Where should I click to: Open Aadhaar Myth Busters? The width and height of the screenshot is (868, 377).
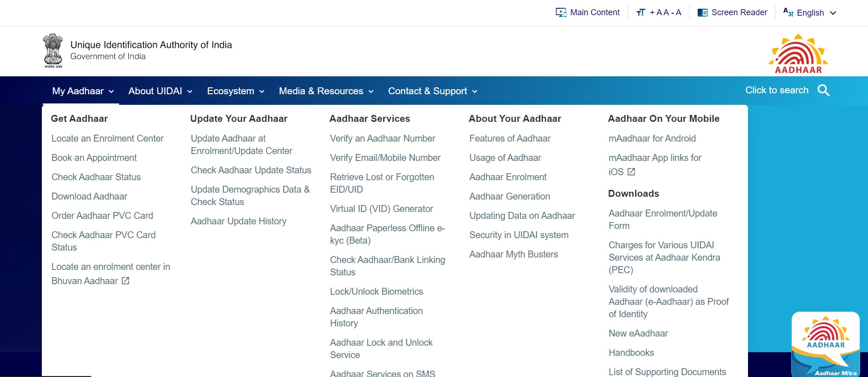[x=514, y=254]
